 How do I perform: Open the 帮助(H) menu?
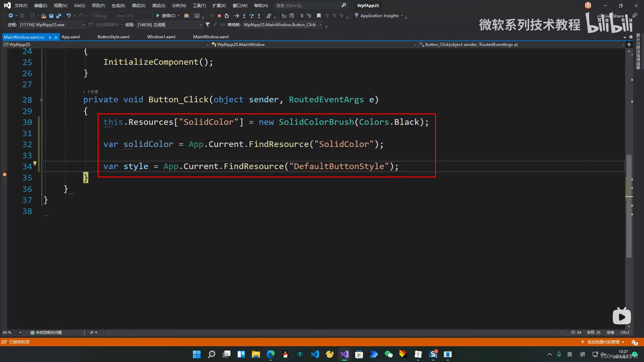tap(261, 6)
